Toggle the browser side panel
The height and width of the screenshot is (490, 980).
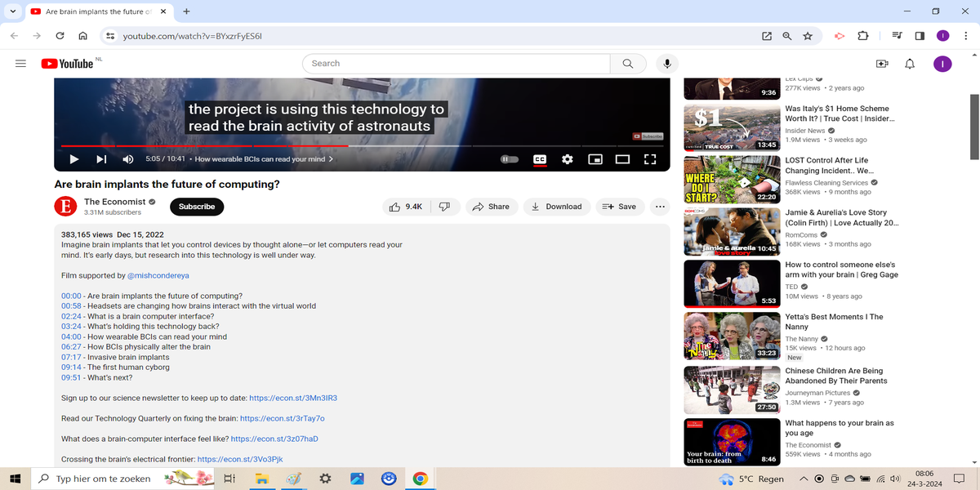click(920, 36)
